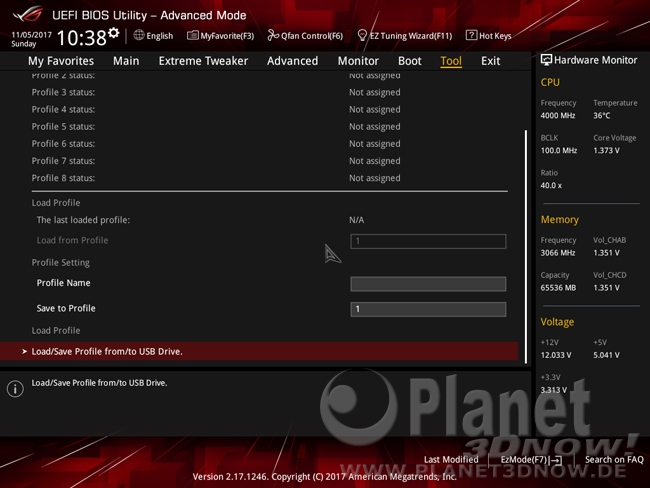Go to the Advanced tab
650x488 pixels.
coord(292,61)
